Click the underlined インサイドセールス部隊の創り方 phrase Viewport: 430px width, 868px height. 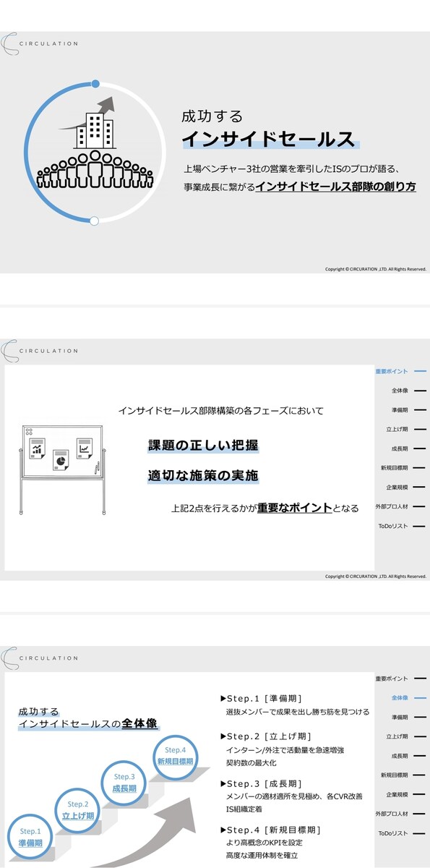tap(336, 187)
